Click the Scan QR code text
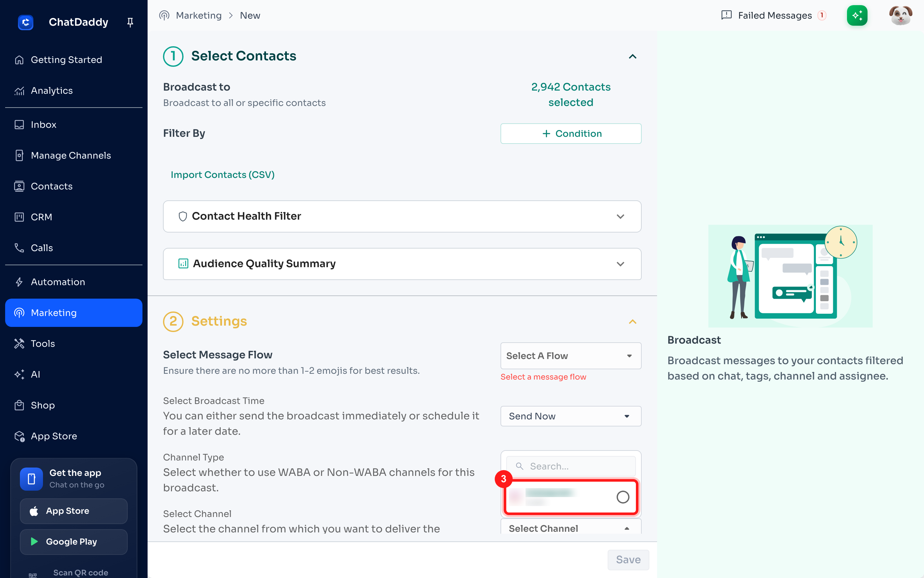This screenshot has height=578, width=924. (81, 573)
